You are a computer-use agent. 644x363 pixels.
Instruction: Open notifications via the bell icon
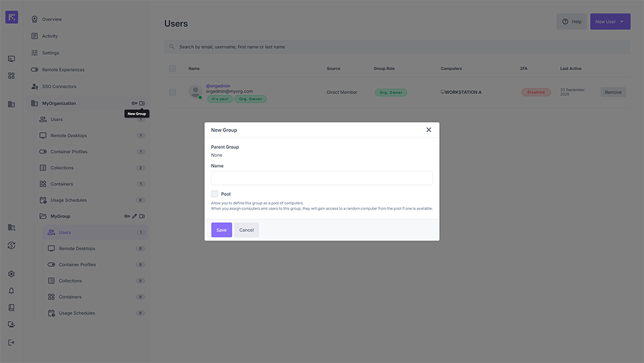click(11, 291)
